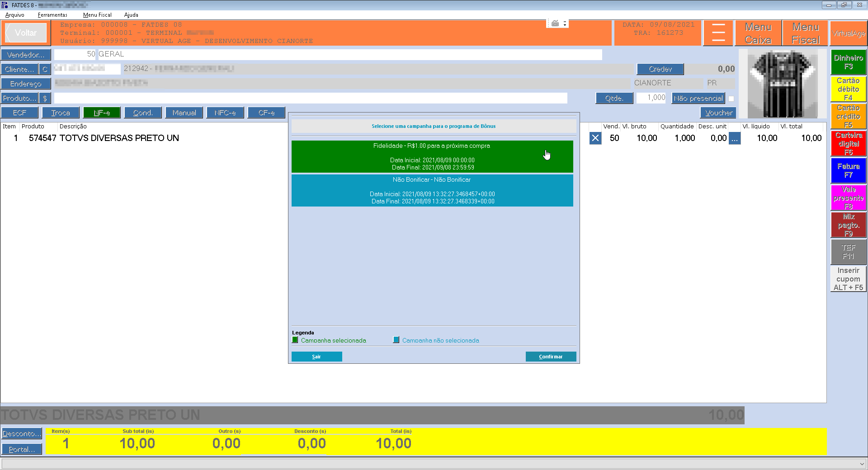Image resolution: width=868 pixels, height=470 pixels.
Task: Click the product code input field
Action: [311, 98]
